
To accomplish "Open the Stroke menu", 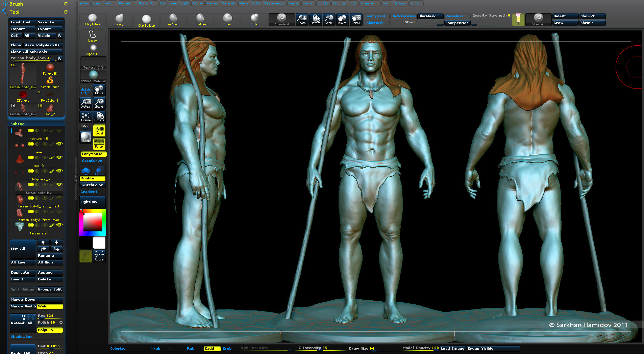I will [x=322, y=3].
